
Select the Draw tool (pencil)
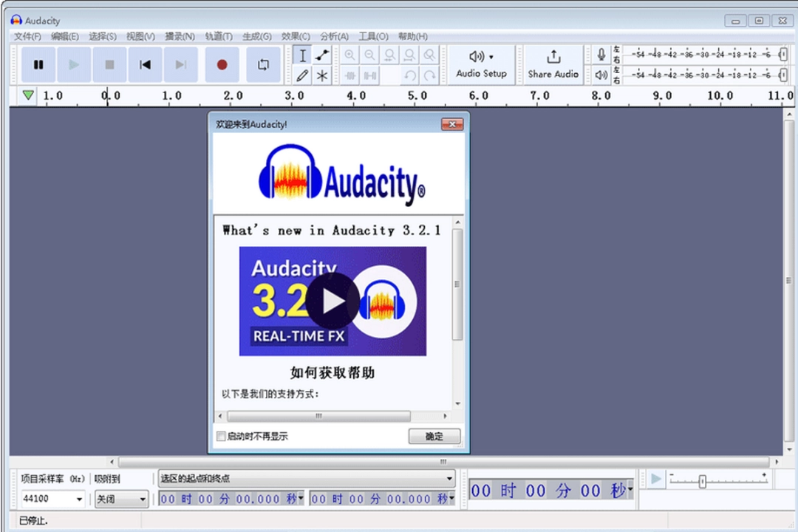pos(303,75)
